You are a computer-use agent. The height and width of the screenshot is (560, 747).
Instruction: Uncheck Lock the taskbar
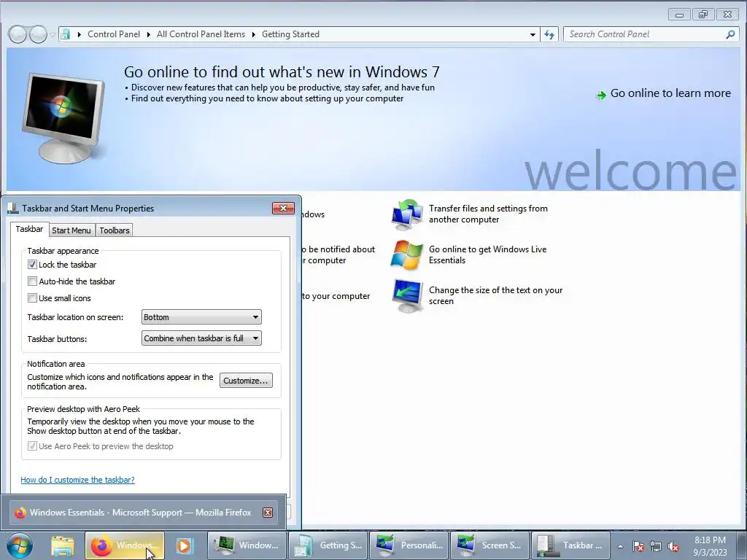(32, 264)
